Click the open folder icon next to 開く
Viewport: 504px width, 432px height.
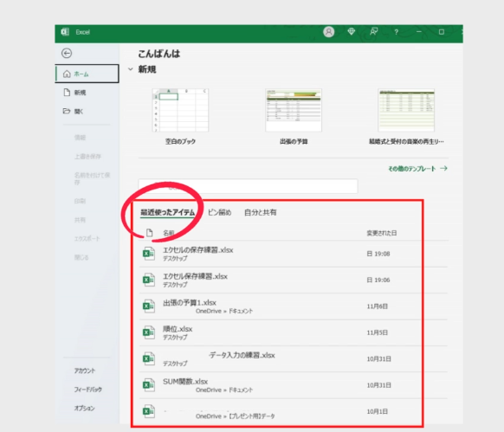click(x=66, y=111)
